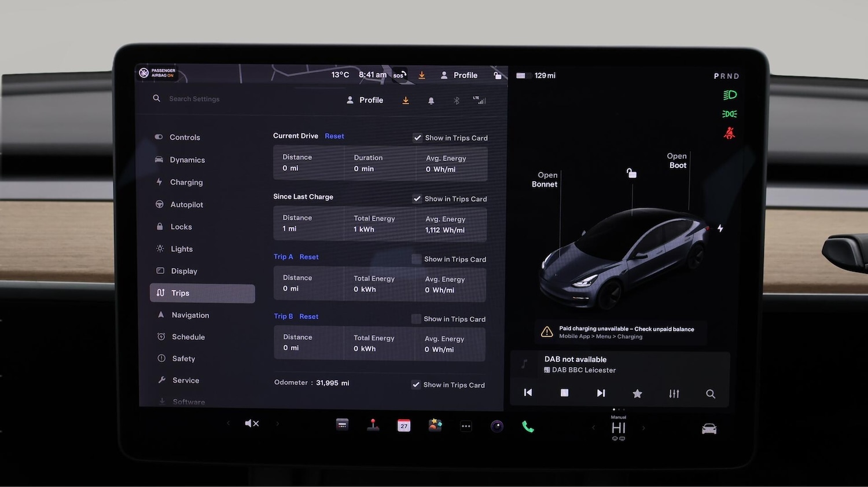The height and width of the screenshot is (487, 868).
Task: Open the Calendar app icon
Action: click(403, 426)
